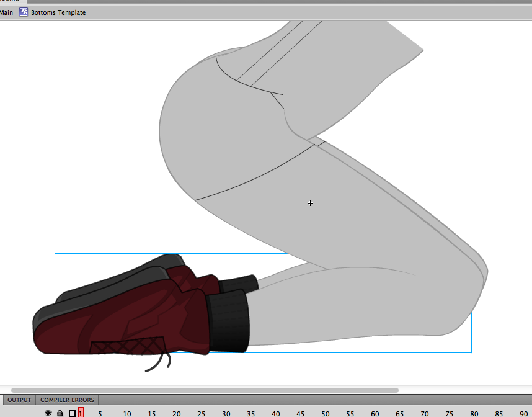Viewport: 532px width, 417px height.
Task: Switch to the Output tab
Action: point(19,400)
